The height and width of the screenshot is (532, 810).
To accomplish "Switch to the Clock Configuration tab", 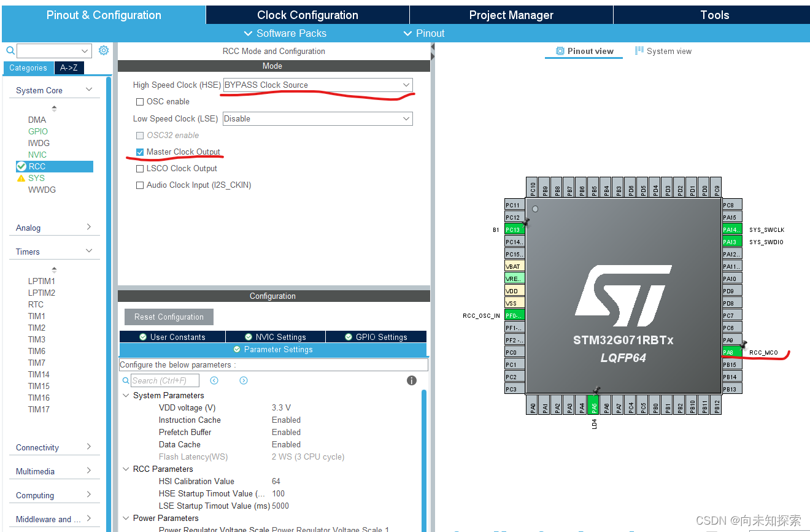I will point(307,15).
